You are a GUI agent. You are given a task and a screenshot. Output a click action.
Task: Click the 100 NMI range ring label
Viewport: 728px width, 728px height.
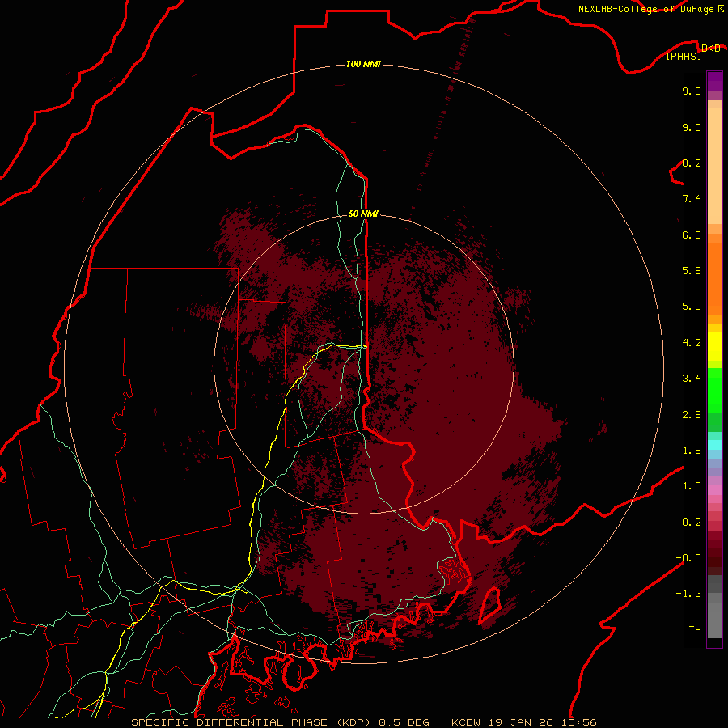pos(363,64)
